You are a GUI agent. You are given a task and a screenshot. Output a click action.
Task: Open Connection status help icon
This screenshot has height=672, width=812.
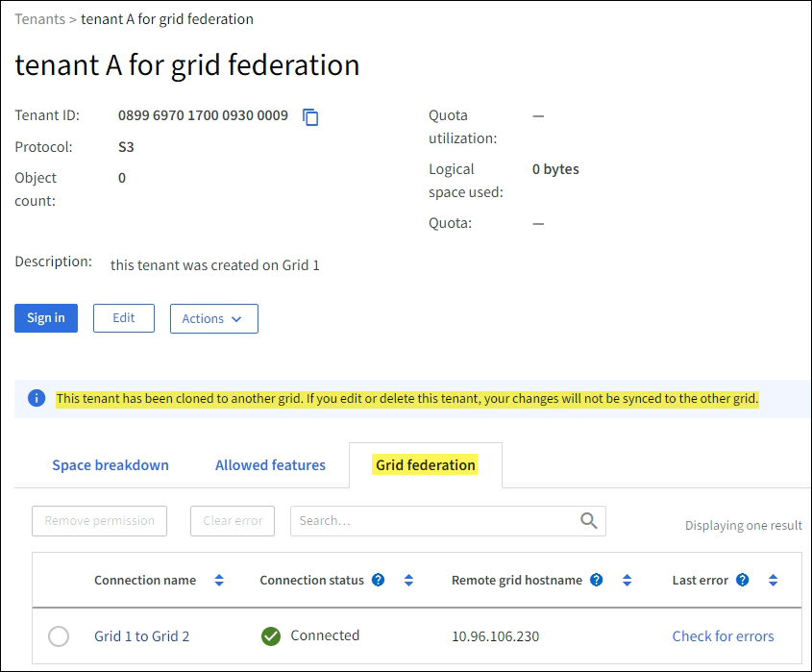tap(378, 580)
